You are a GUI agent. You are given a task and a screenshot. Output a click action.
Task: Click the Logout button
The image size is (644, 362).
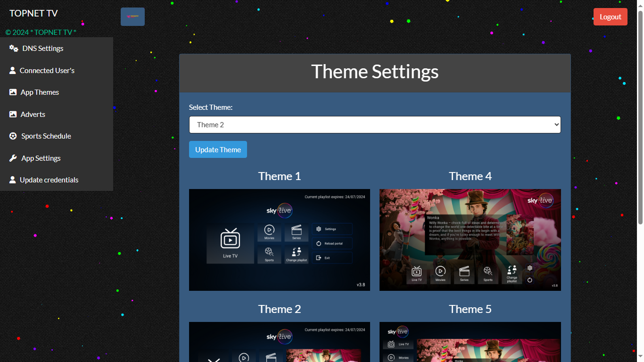(611, 16)
